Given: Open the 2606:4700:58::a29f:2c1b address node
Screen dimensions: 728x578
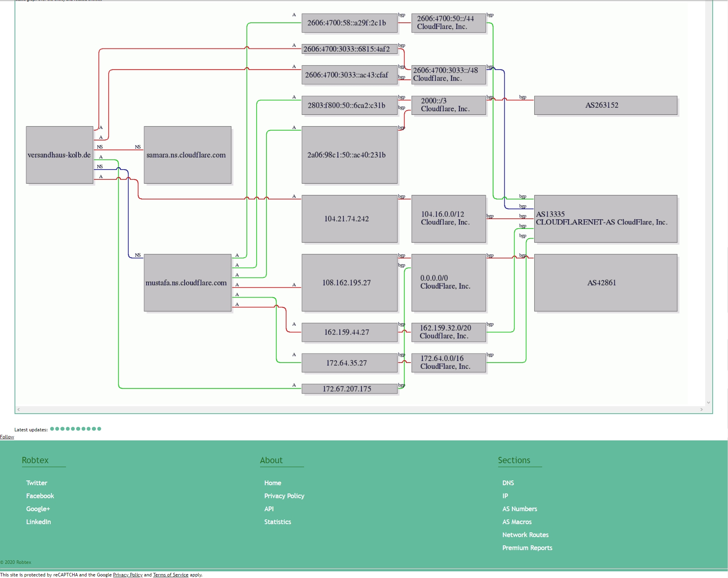Looking at the screenshot, I should click(349, 23).
